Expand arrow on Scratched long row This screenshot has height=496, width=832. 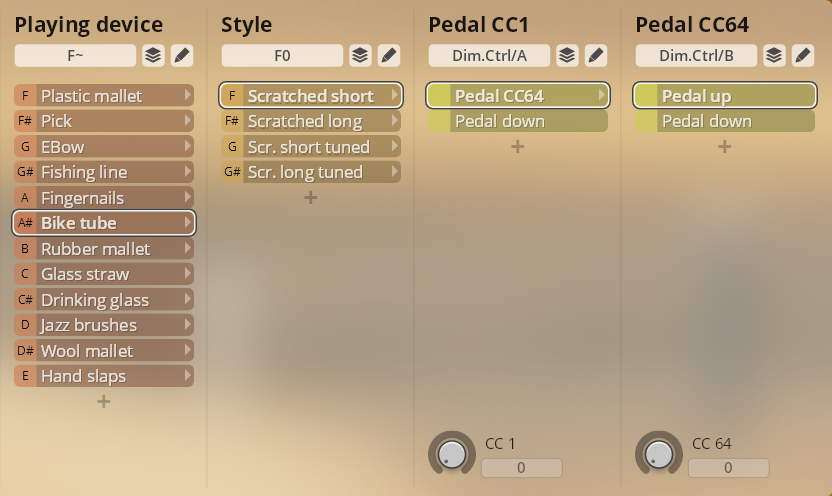point(394,121)
